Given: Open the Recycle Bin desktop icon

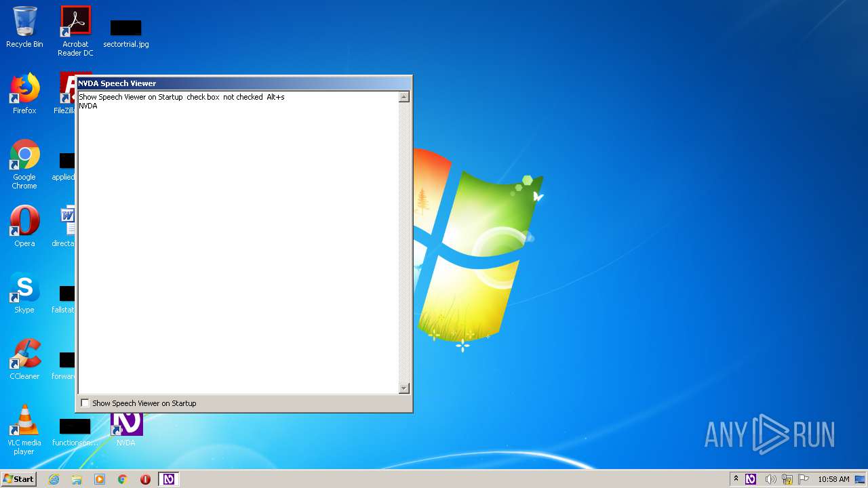Looking at the screenshot, I should pos(24,27).
